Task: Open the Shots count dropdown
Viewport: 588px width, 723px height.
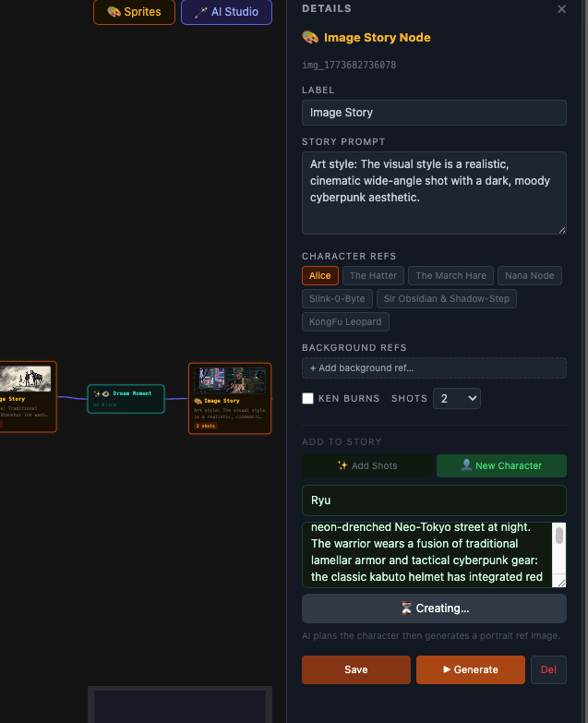Action: point(457,398)
